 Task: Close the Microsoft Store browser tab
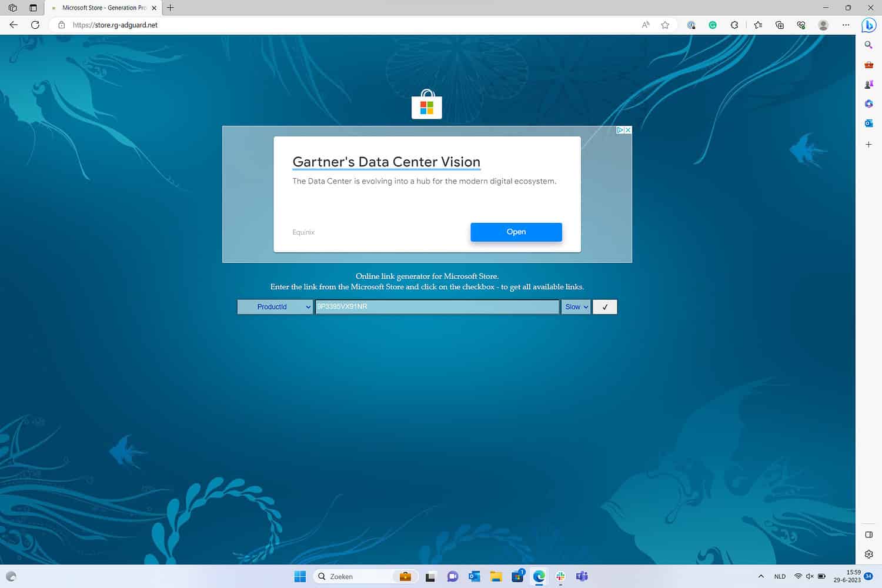coord(154,8)
